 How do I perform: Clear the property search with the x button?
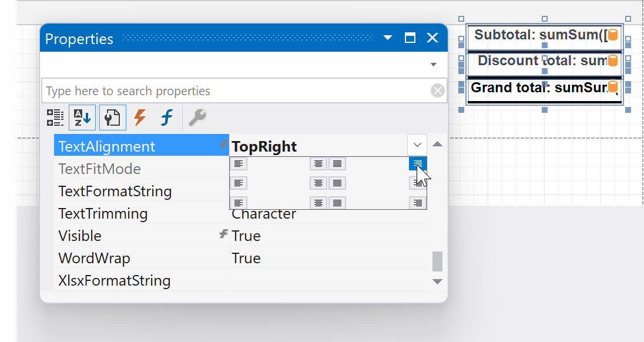point(438,90)
